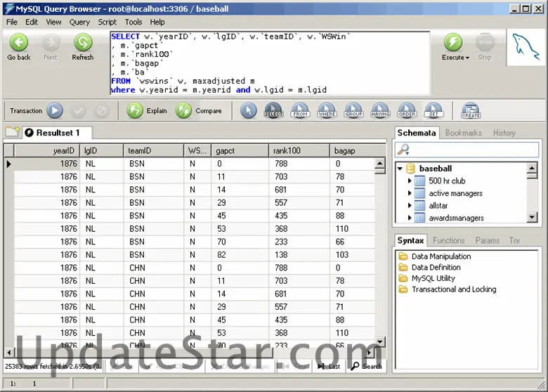Image resolution: width=548 pixels, height=392 pixels.
Task: Open Transactional and Locking syntax folder
Action: coord(448,289)
